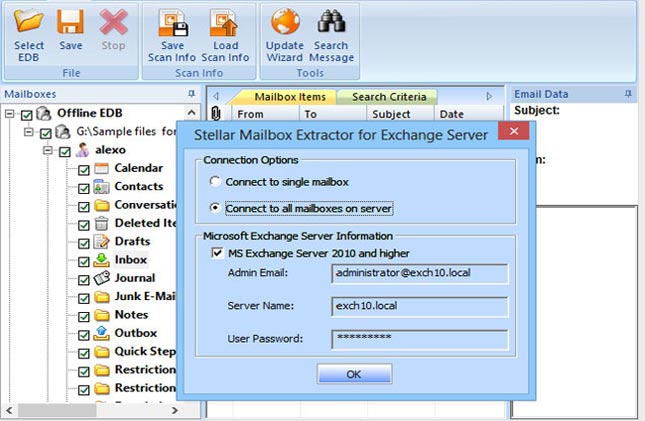Screen dimensions: 645x421
Task: Click the Mailboxes horizontal scrollbar thumb
Action: 57,410
